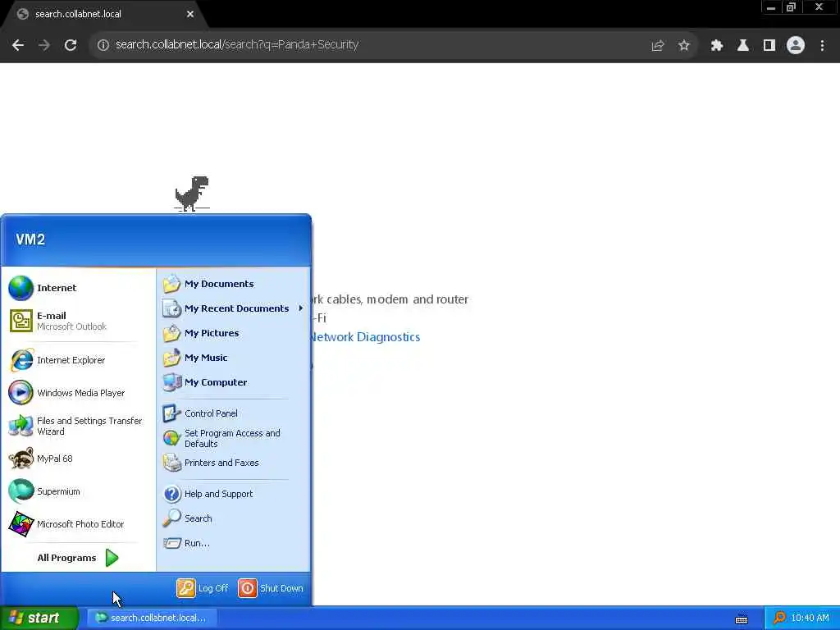Select the search.collabnet.local browser tab

coord(105,15)
